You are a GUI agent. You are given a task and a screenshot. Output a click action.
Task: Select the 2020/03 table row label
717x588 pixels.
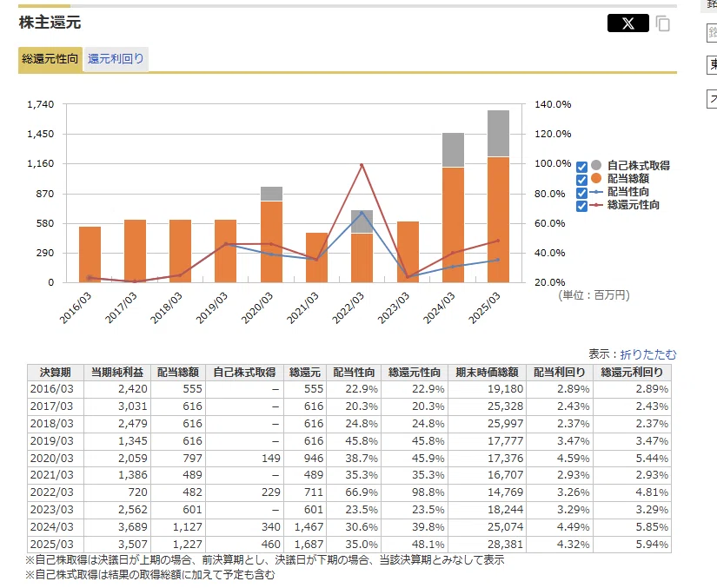click(x=51, y=459)
